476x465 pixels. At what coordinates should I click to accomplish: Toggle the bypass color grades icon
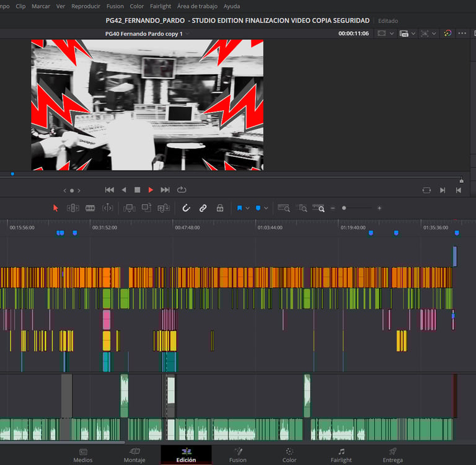(x=447, y=33)
